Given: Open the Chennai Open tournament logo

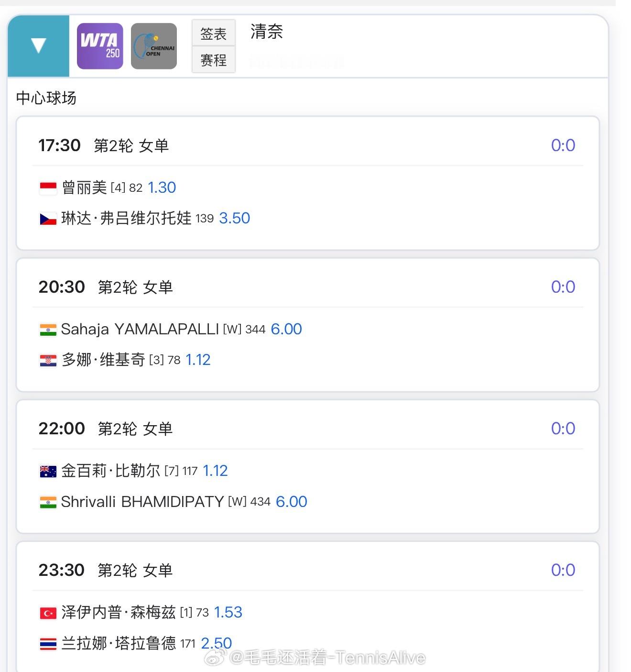Looking at the screenshot, I should click(154, 46).
